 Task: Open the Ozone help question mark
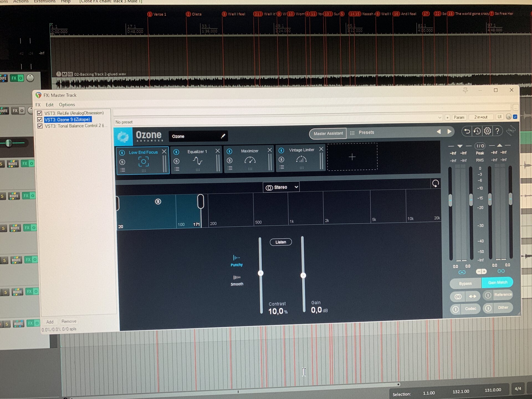[x=497, y=131]
